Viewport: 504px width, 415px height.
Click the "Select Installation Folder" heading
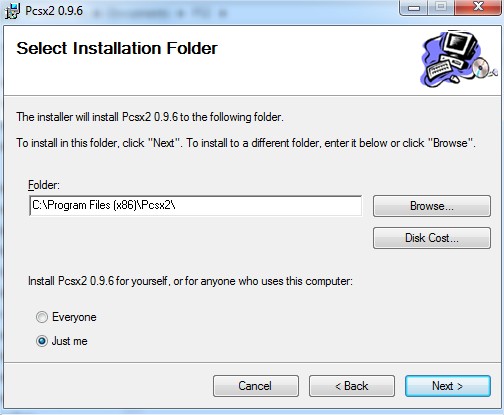pyautogui.click(x=117, y=48)
